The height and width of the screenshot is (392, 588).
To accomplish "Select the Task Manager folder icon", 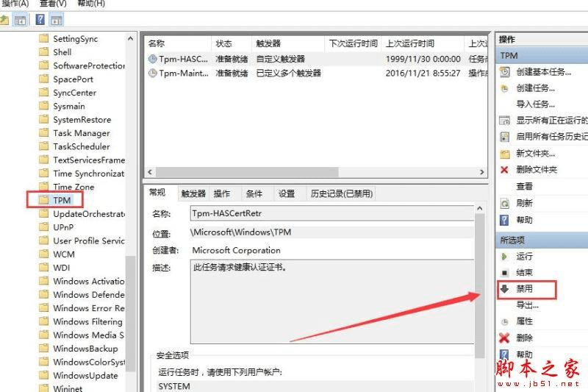I will (44, 133).
